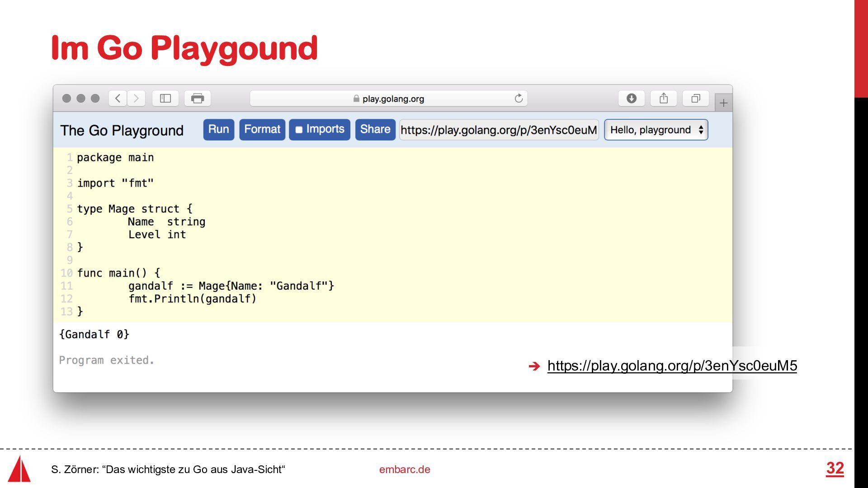Add a new tab with the plus
Image resolution: width=868 pixels, height=488 pixels.
[x=723, y=103]
